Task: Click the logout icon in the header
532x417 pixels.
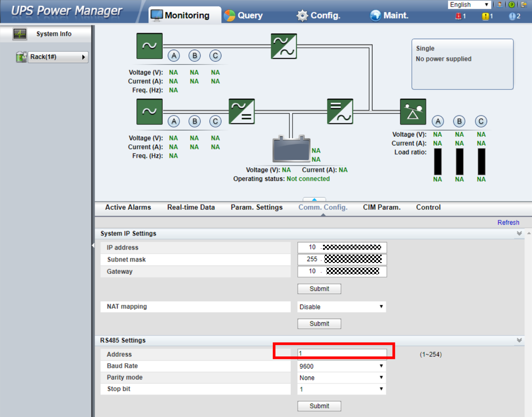Action: tap(523, 4)
